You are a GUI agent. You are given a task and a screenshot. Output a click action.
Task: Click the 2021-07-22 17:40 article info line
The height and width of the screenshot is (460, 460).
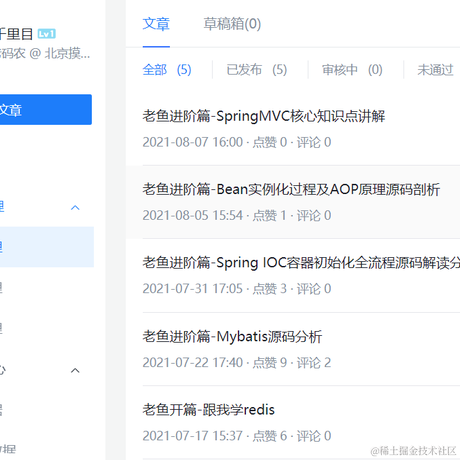(x=237, y=363)
